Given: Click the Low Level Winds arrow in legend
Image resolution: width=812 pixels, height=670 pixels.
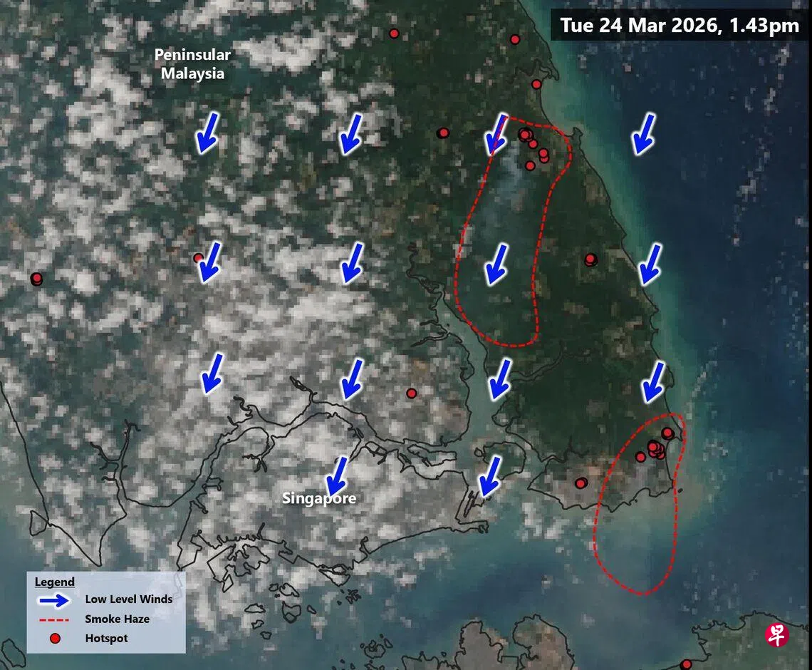Looking at the screenshot, I should (56, 599).
